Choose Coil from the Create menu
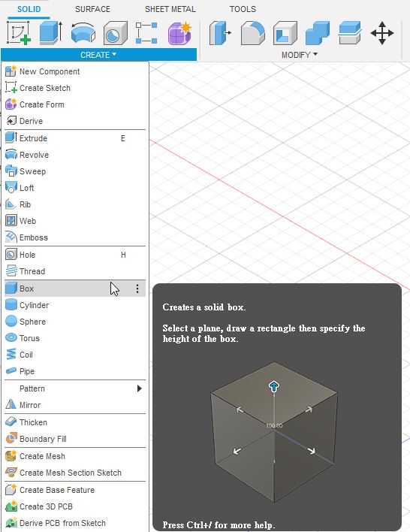410x532 pixels. (x=75, y=355)
